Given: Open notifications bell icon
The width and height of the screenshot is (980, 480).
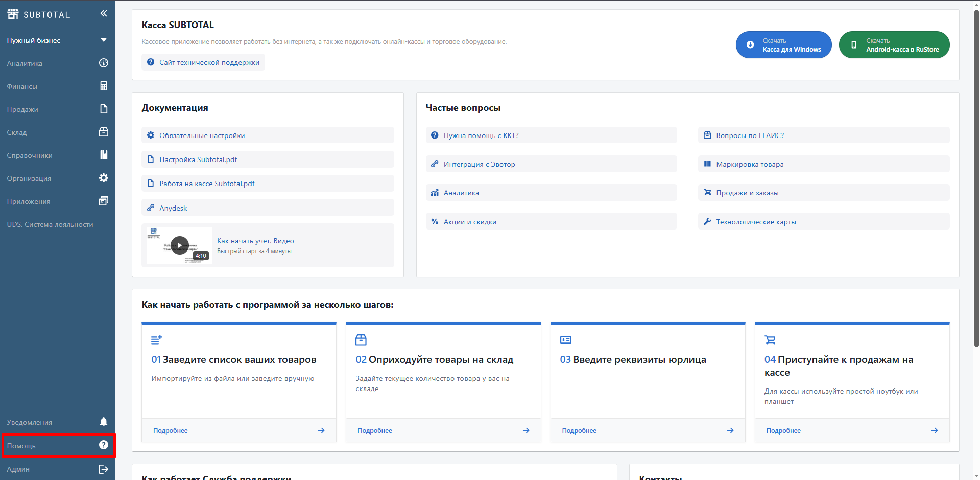Looking at the screenshot, I should pyautogui.click(x=104, y=422).
